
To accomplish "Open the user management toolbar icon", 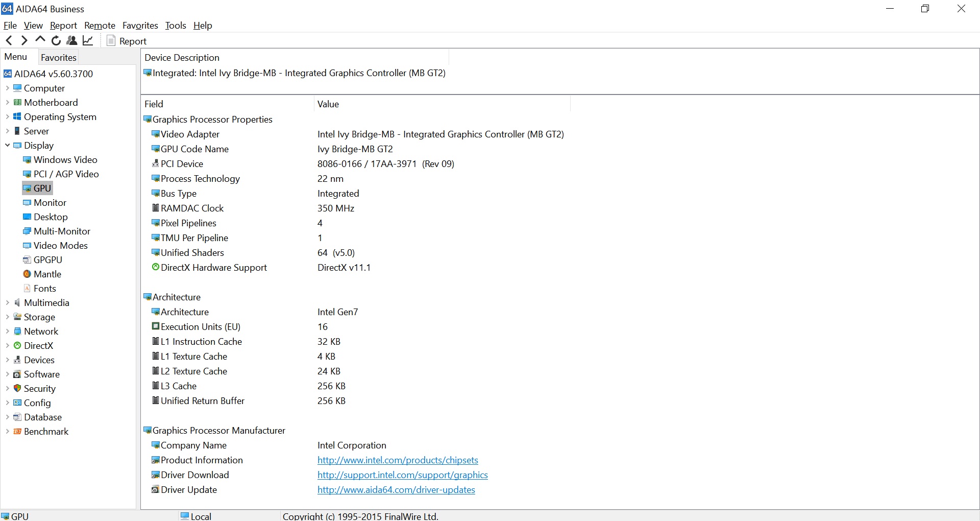I will 72,41.
